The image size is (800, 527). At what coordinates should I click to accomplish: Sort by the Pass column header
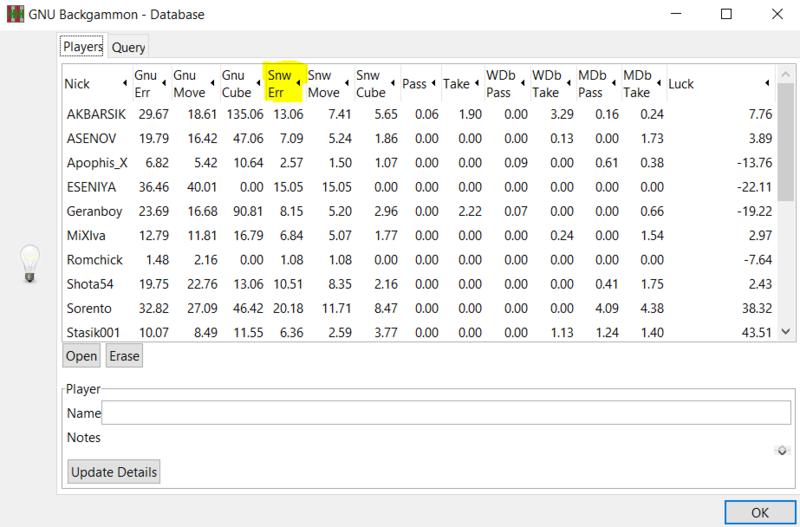coord(419,84)
